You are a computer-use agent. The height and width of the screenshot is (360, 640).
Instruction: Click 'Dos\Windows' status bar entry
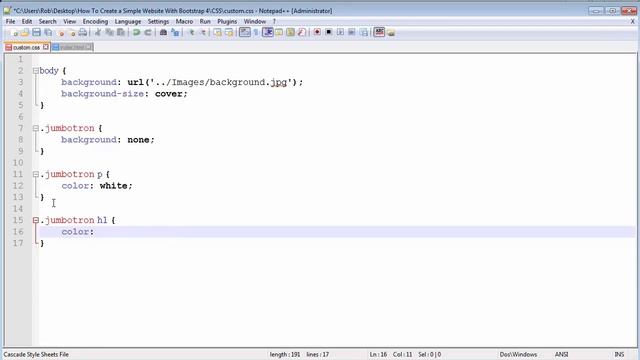[518, 354]
